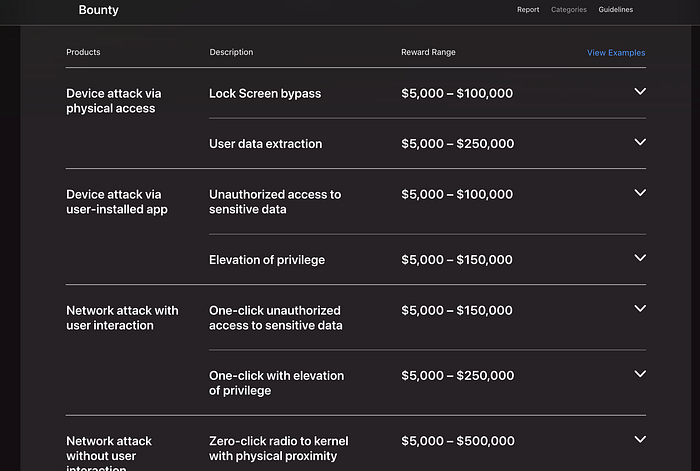
Task: Select the User data extraction entry
Action: click(265, 144)
